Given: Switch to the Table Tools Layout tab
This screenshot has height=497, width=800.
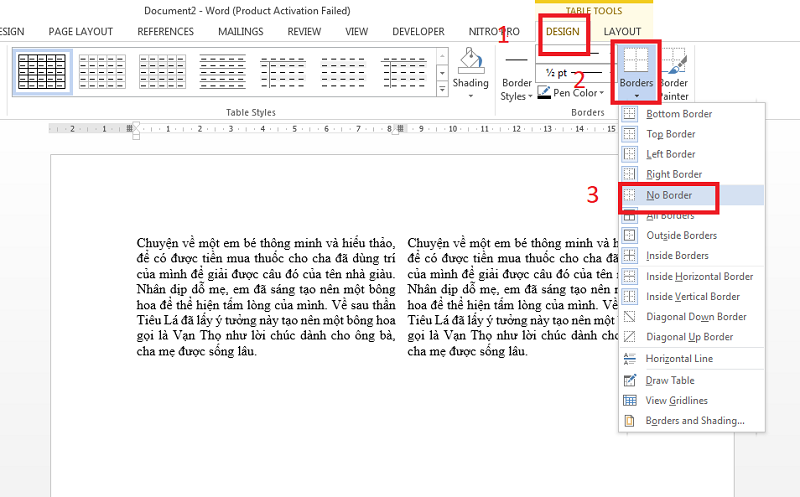Looking at the screenshot, I should tap(622, 32).
